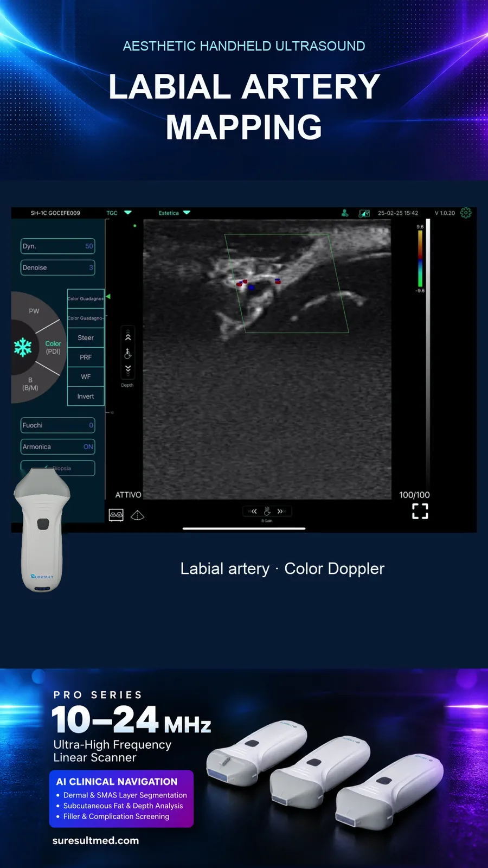Increase depth with upper double-chevron
The image size is (488, 868).
pyautogui.click(x=128, y=337)
